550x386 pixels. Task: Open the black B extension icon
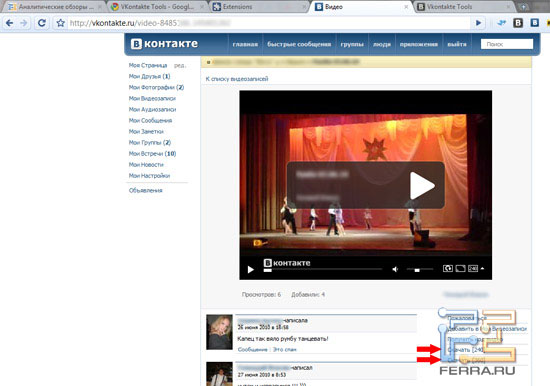pyautogui.click(x=518, y=23)
